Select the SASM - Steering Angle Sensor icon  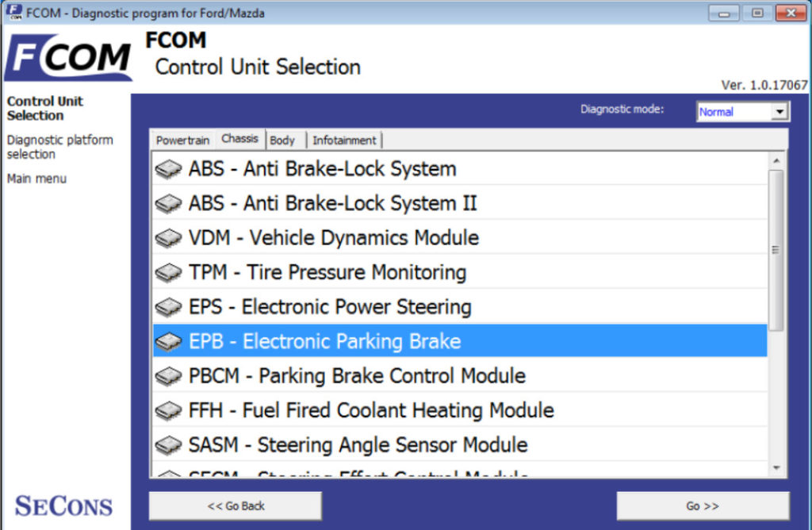pyautogui.click(x=168, y=444)
